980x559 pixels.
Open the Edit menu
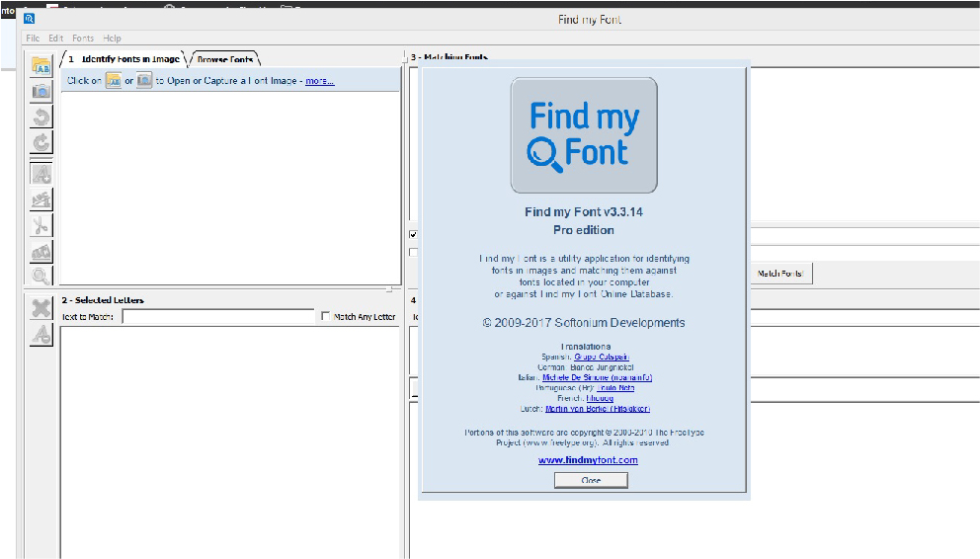55,39
